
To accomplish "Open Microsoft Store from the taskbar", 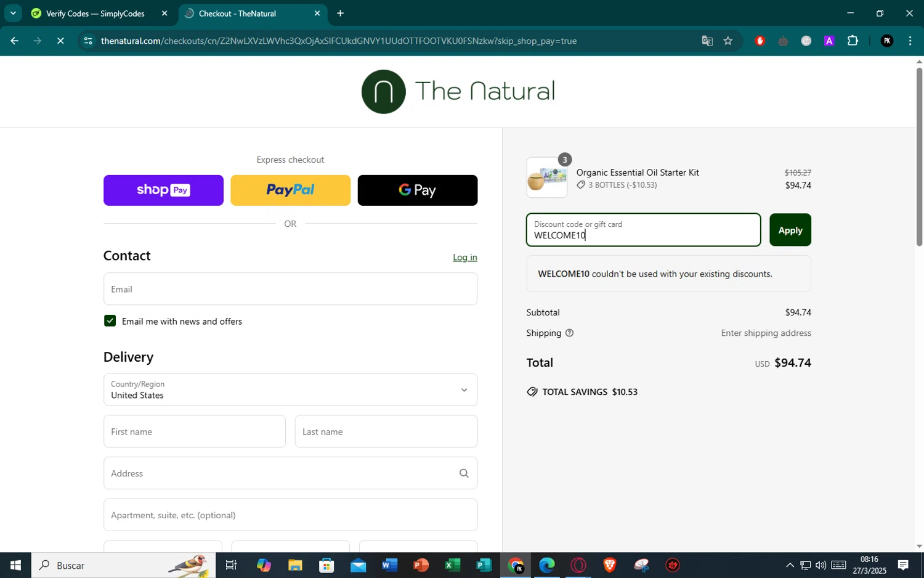I will (326, 565).
